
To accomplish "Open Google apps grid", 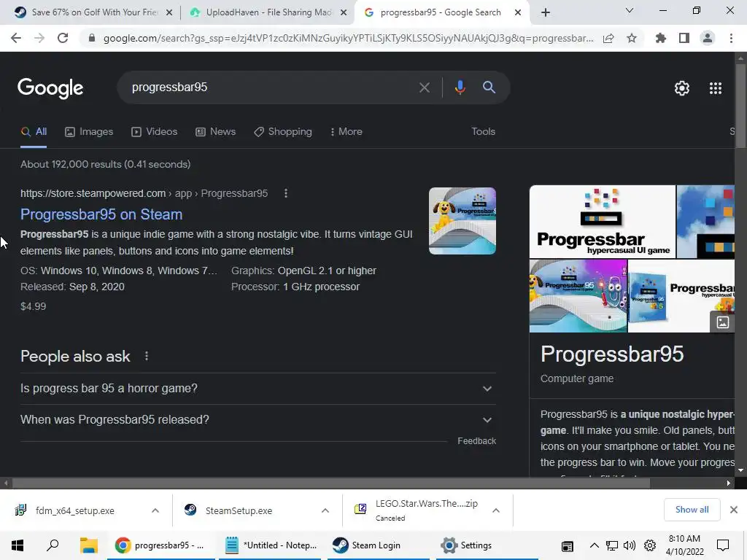I will tap(716, 88).
